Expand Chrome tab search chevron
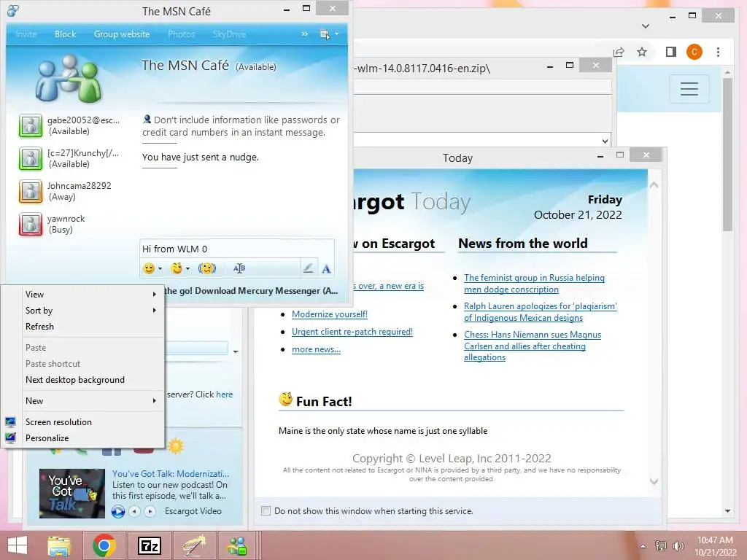 pyautogui.click(x=646, y=26)
